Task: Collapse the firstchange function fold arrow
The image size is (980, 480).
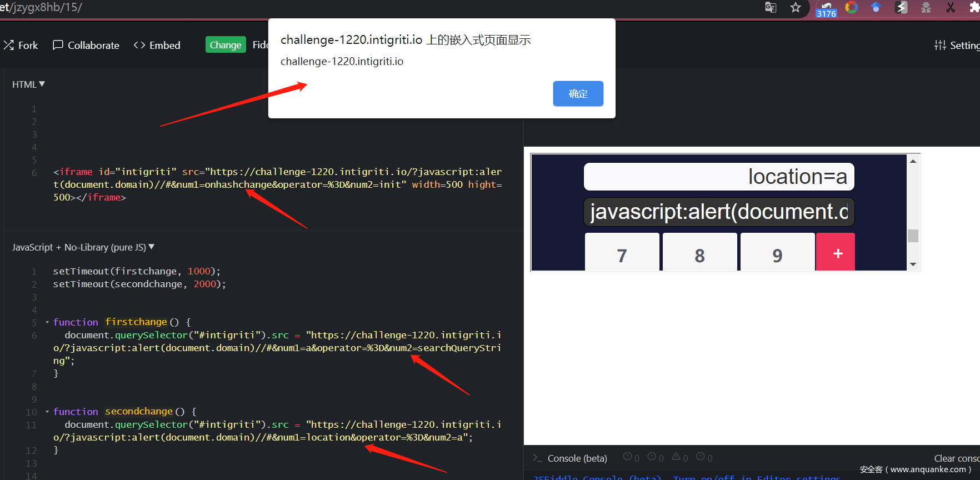Action: tap(47, 322)
